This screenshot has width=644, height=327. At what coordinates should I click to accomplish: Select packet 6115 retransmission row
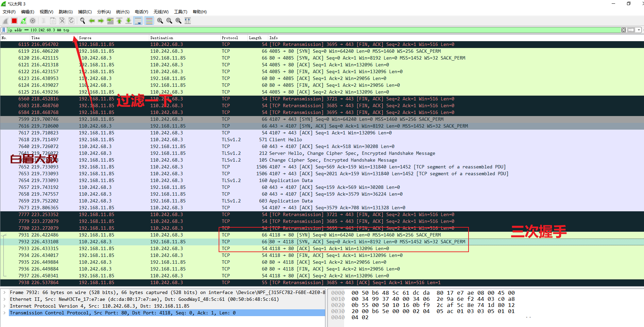(x=322, y=44)
